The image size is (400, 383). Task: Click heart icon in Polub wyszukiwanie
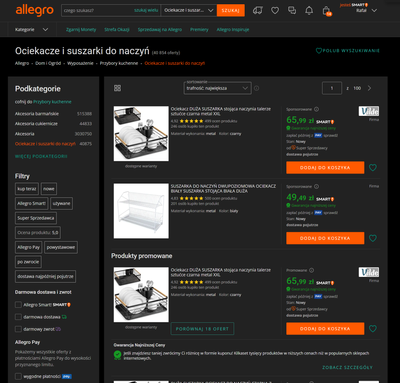319,51
